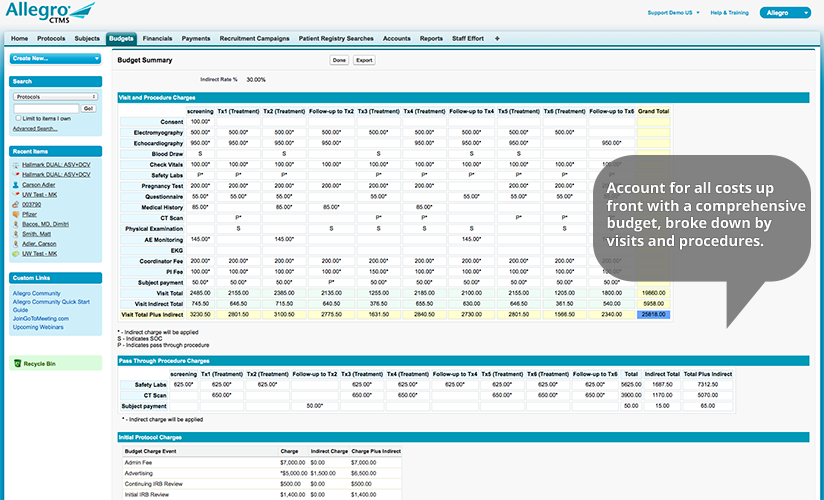This screenshot has height=500, width=824.
Task: Click the Visit Total Plus Indirect row label
Action: click(x=152, y=314)
